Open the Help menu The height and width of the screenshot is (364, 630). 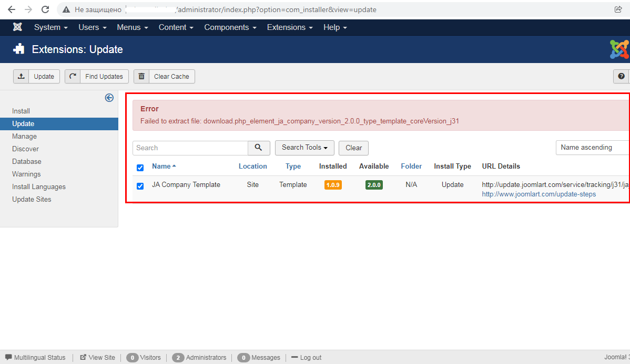click(335, 27)
